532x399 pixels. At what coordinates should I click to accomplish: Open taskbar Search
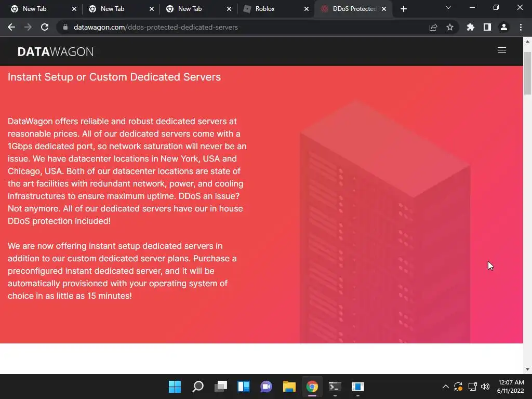(198, 387)
